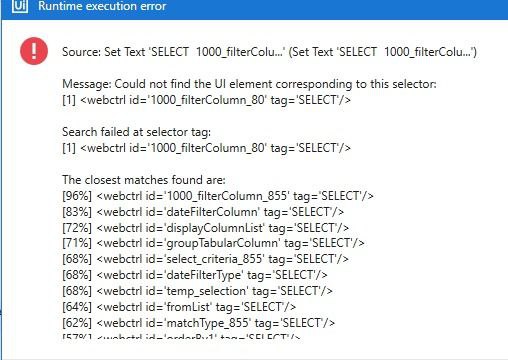Screen dimensions: 508x360
Task: Select selector line below 'Search failed' heading
Action: 206,148
